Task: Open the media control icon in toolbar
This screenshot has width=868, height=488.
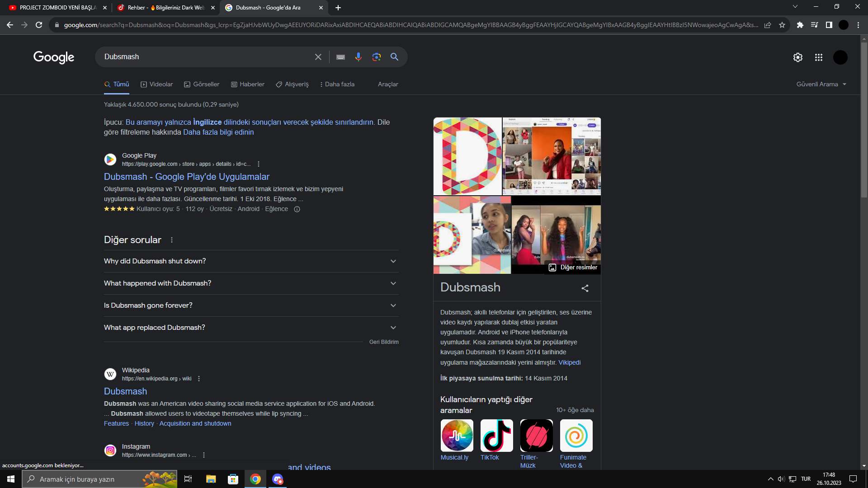Action: [815, 25]
